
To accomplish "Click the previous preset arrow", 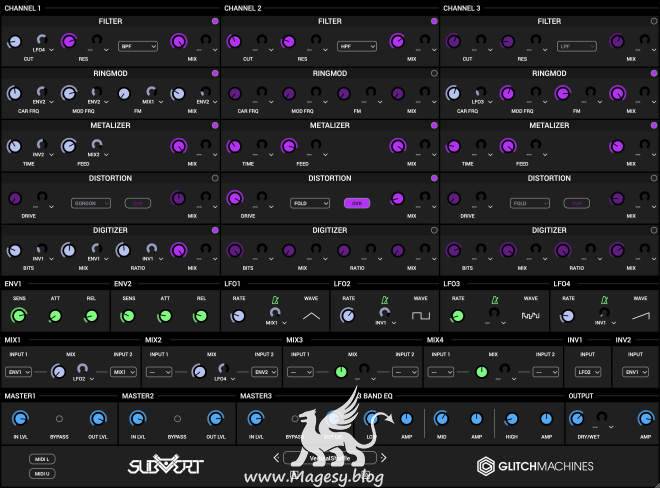I will click(276, 458).
